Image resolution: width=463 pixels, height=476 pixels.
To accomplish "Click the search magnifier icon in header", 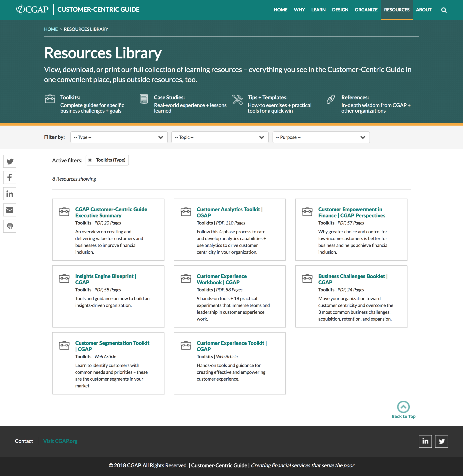I will [x=444, y=10].
